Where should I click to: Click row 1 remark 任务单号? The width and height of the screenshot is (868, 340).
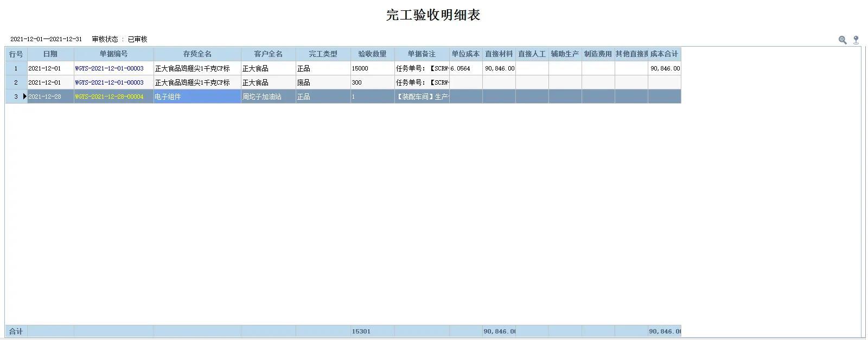coord(422,68)
